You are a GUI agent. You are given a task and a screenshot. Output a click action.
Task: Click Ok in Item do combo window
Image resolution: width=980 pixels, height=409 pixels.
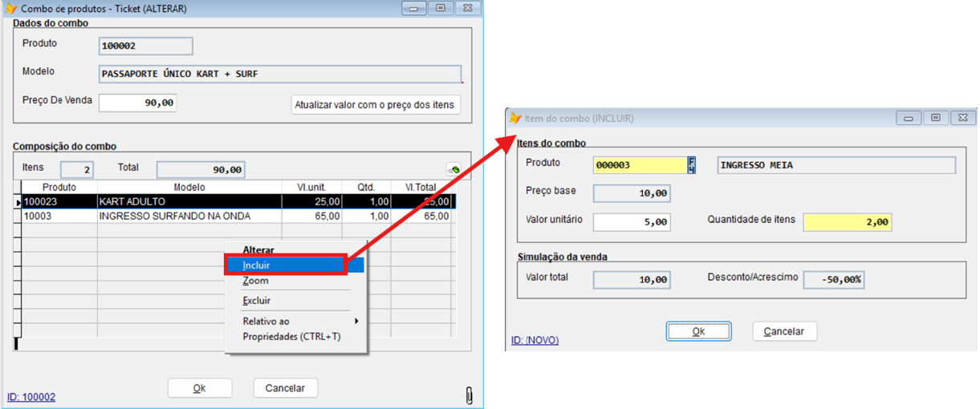[698, 331]
